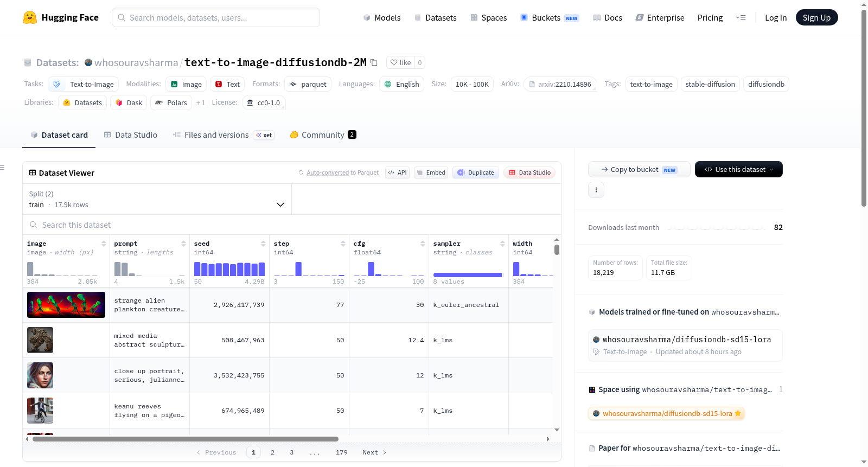This screenshot has width=868, height=467.
Task: Go to Datasets in the top navigation
Action: click(x=436, y=18)
